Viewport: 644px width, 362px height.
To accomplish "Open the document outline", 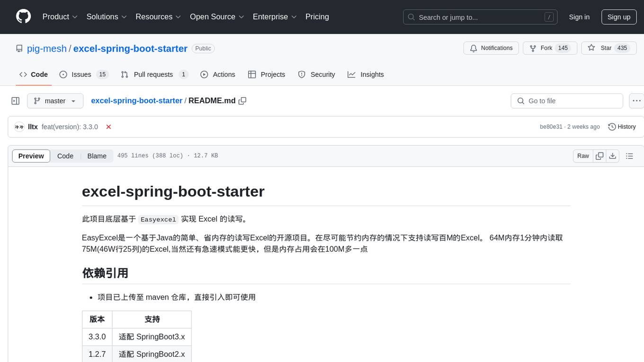I will [x=629, y=156].
